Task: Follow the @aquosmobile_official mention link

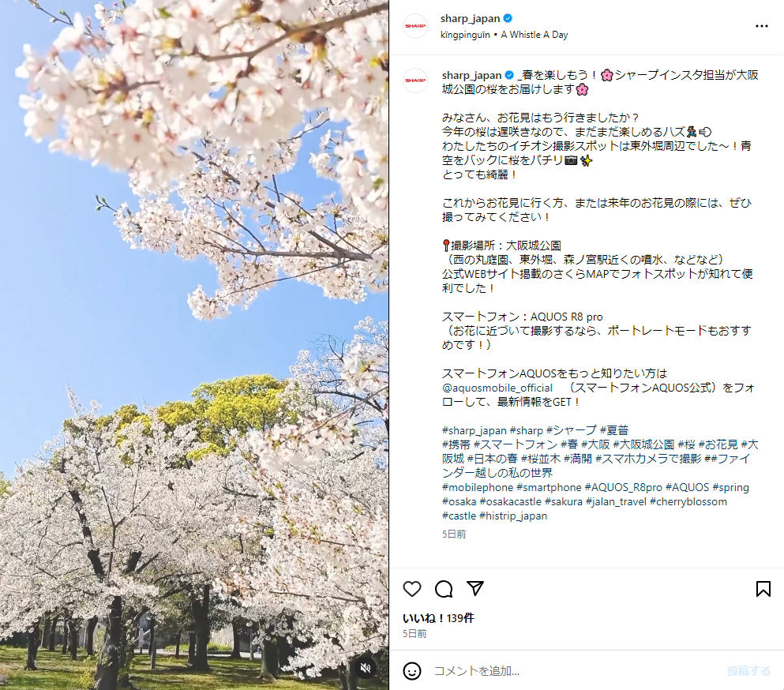Action: [x=497, y=388]
